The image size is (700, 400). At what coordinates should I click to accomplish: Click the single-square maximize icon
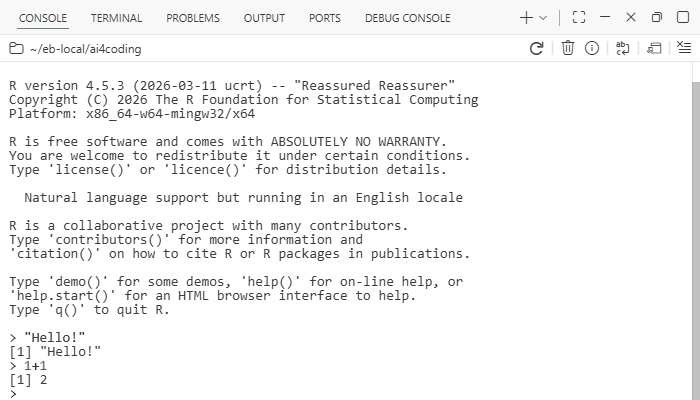pos(683,17)
